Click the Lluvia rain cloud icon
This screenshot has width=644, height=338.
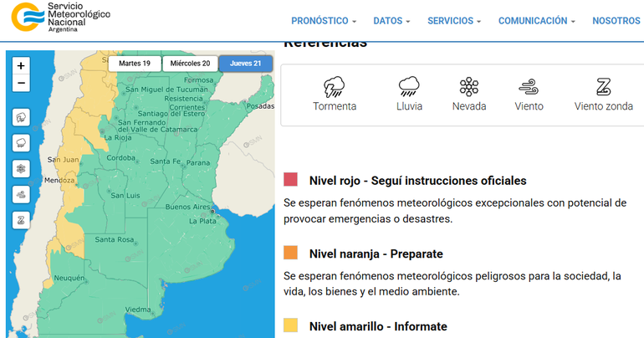pyautogui.click(x=409, y=87)
